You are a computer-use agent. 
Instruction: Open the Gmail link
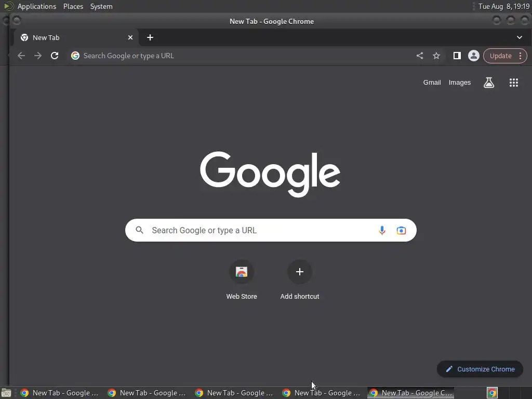click(432, 83)
